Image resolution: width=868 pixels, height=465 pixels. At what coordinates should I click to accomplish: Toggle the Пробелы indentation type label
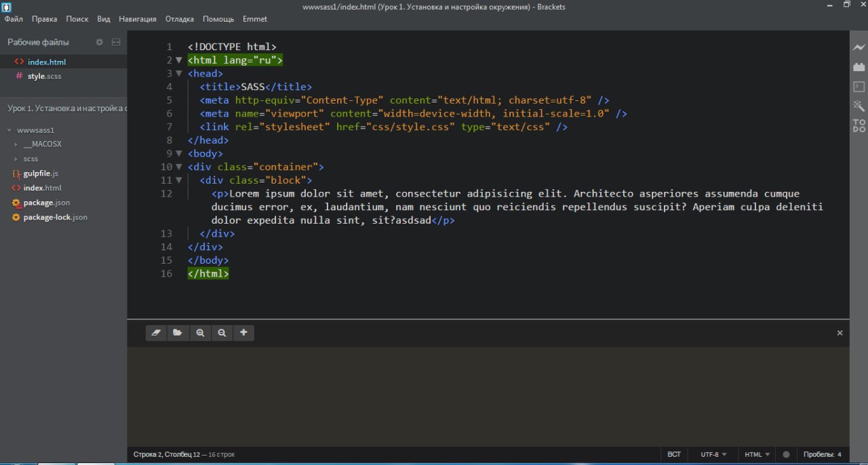(816, 454)
